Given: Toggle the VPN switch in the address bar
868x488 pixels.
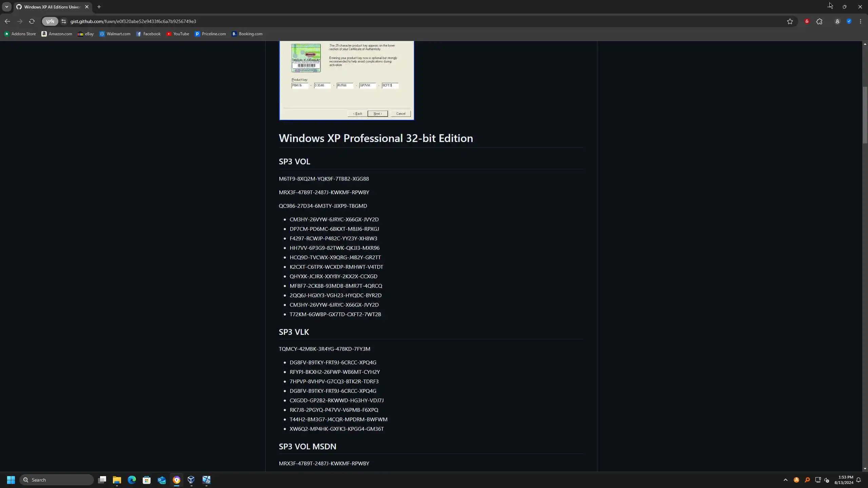Looking at the screenshot, I should (x=50, y=21).
